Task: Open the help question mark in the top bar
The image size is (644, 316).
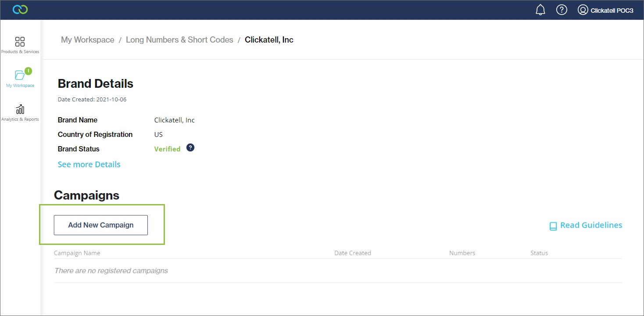Action: click(x=562, y=10)
